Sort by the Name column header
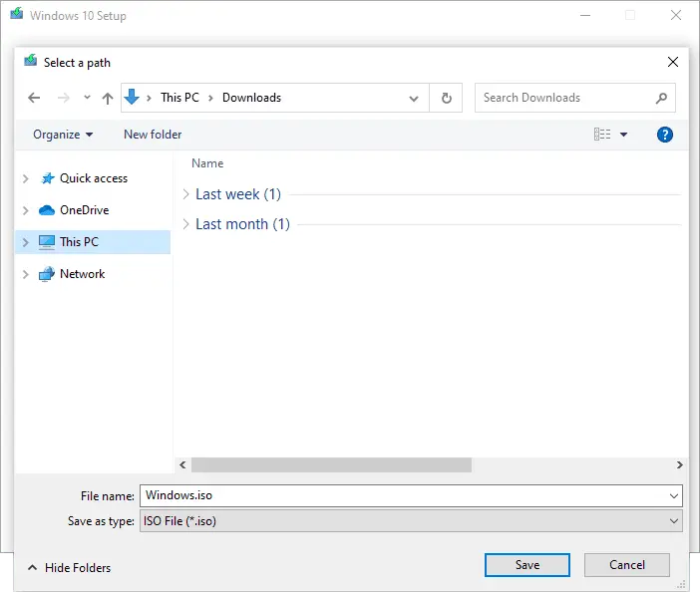 (x=207, y=163)
